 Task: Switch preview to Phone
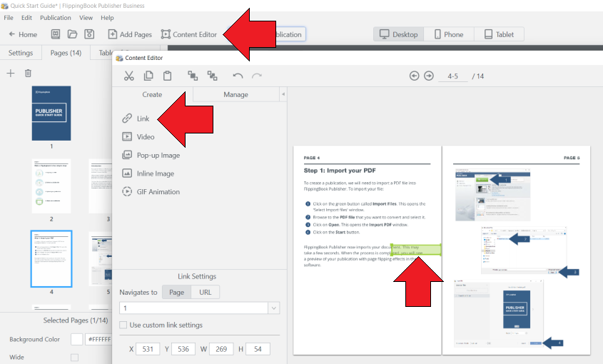click(449, 34)
